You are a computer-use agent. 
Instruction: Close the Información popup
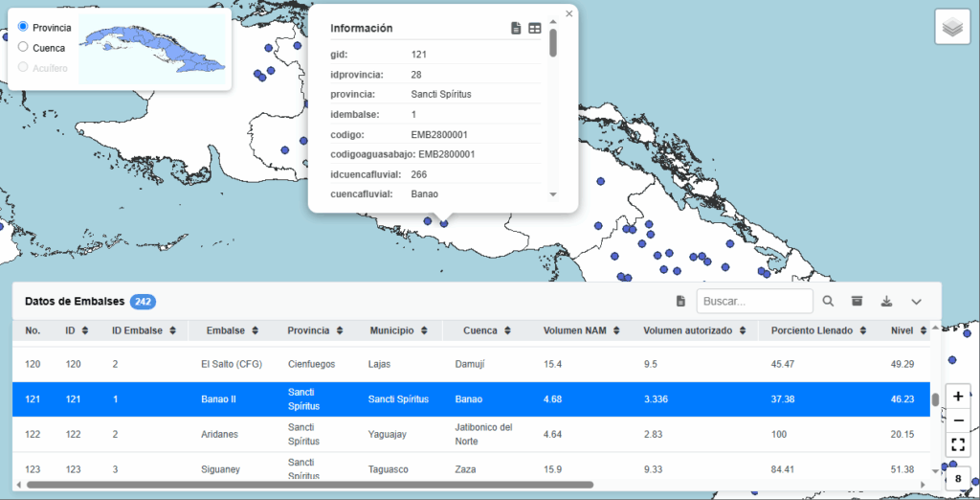point(569,13)
